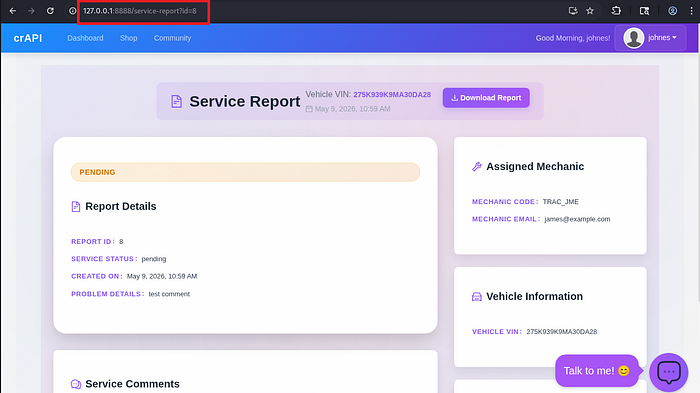Click the crAPI logo
The height and width of the screenshot is (393, 700).
[x=28, y=38]
